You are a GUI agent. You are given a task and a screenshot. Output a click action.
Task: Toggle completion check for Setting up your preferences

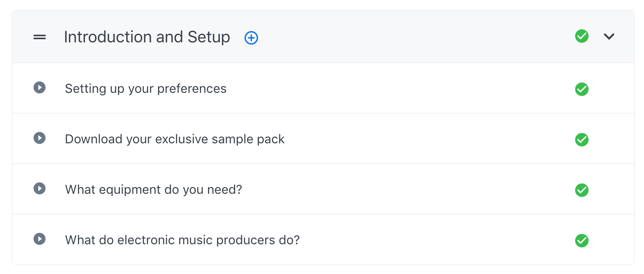(x=582, y=89)
